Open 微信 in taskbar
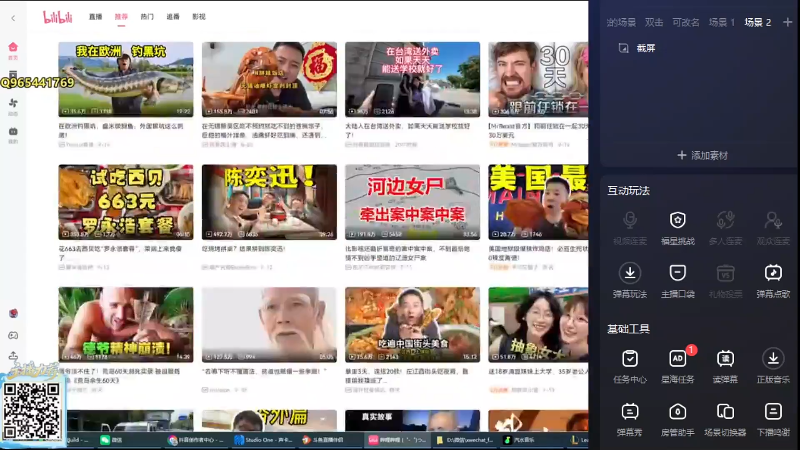Image resolution: width=800 pixels, height=450 pixels. pyautogui.click(x=111, y=440)
